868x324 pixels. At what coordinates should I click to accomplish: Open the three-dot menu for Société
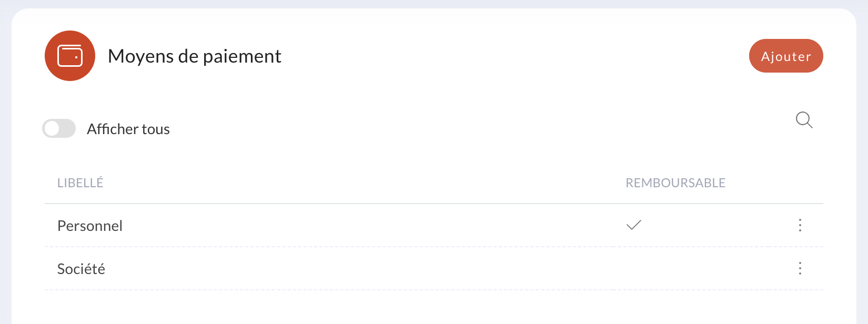coord(800,268)
